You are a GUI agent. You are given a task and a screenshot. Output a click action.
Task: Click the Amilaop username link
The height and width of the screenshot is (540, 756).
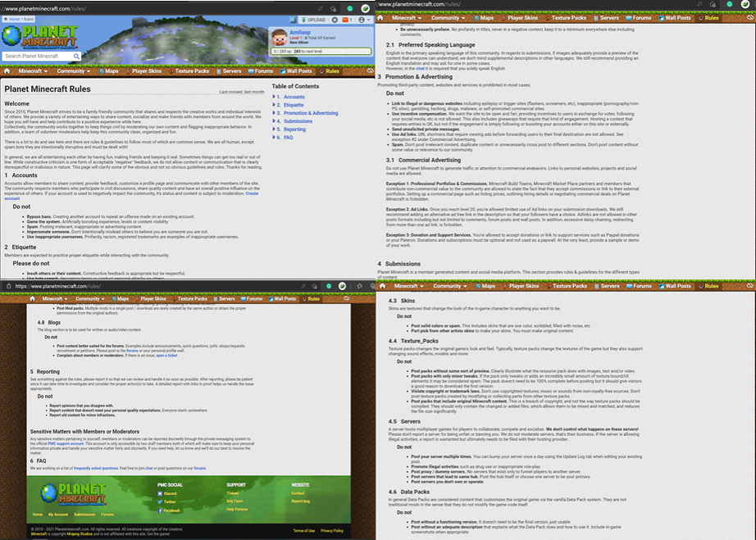[300, 32]
